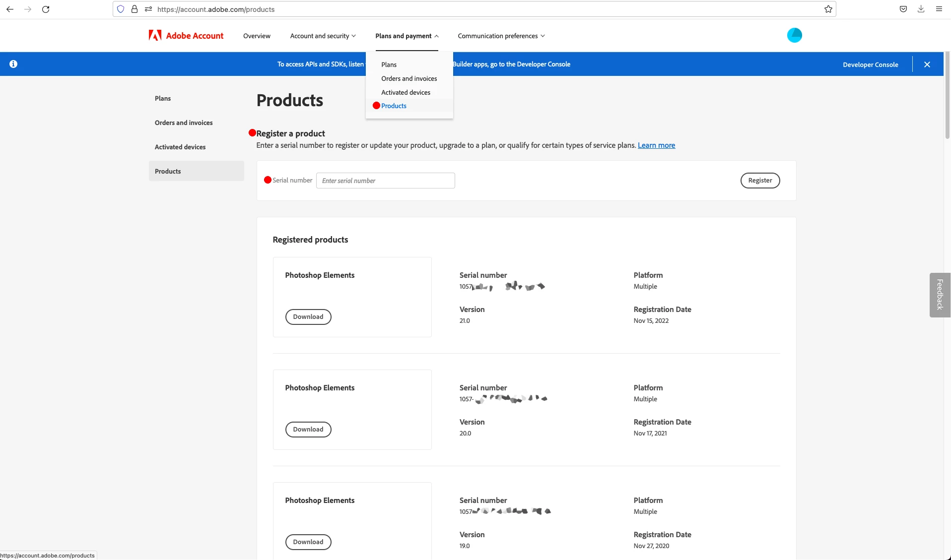Screen dimensions: 951x560
Task: Download Photoshop Elements version 21.0
Action: coord(308,317)
